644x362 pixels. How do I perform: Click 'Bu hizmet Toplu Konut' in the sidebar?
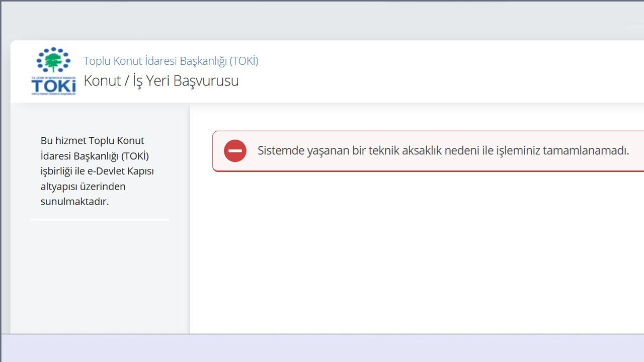92,141
